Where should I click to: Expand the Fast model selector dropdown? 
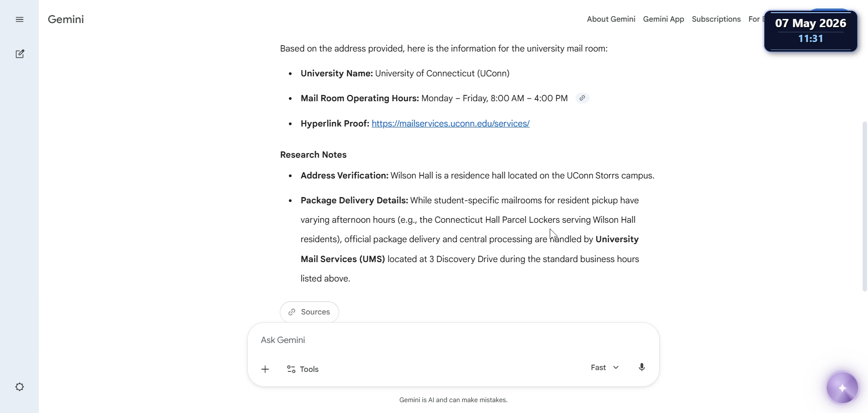604,367
